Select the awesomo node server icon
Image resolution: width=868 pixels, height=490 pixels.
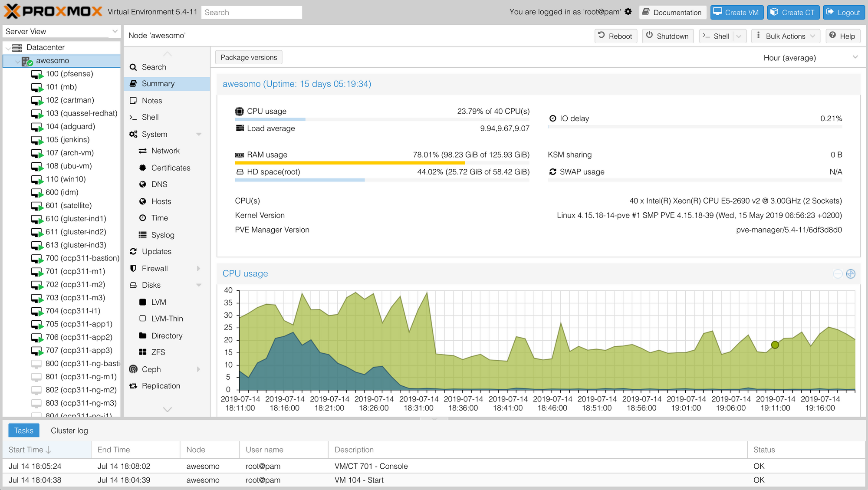click(27, 61)
